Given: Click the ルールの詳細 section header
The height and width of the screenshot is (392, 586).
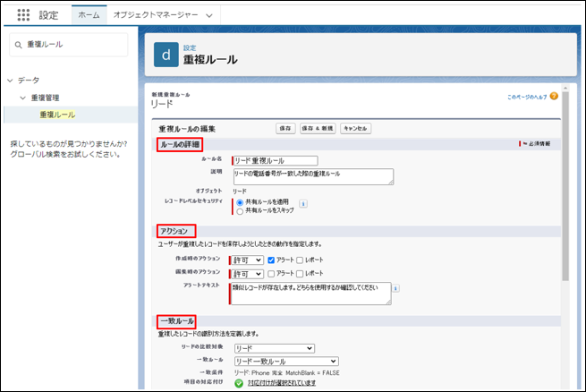Looking at the screenshot, I should 180,144.
